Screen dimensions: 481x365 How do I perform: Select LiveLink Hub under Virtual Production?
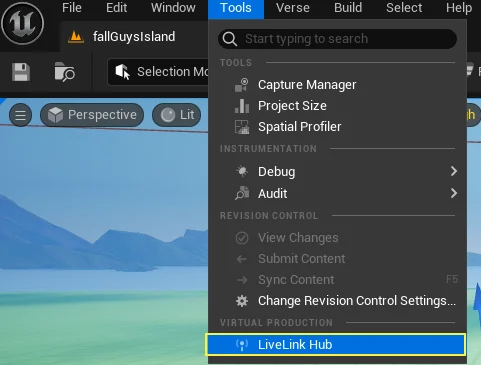coord(335,344)
